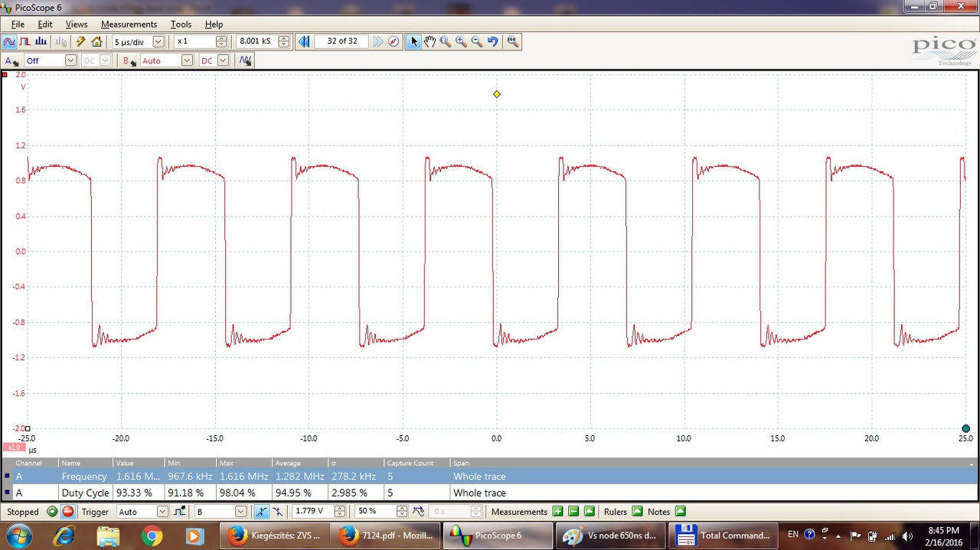Click Zoom to full view icon

(x=512, y=41)
